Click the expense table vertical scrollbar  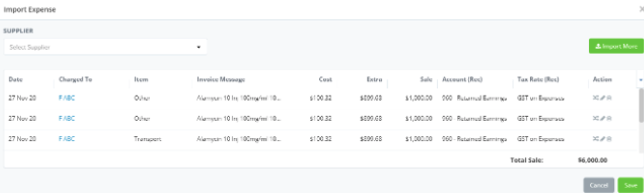point(641,106)
